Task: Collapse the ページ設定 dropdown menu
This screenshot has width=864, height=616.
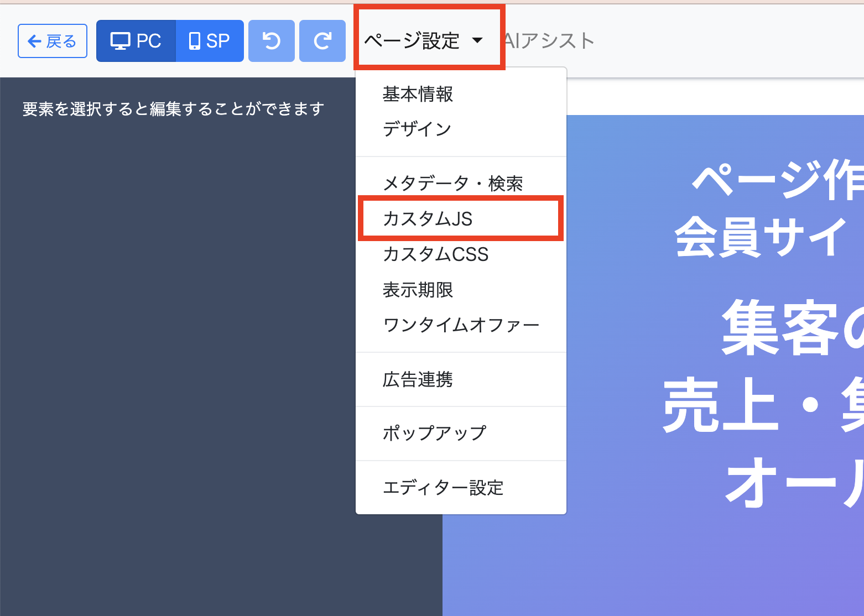Action: (x=412, y=40)
